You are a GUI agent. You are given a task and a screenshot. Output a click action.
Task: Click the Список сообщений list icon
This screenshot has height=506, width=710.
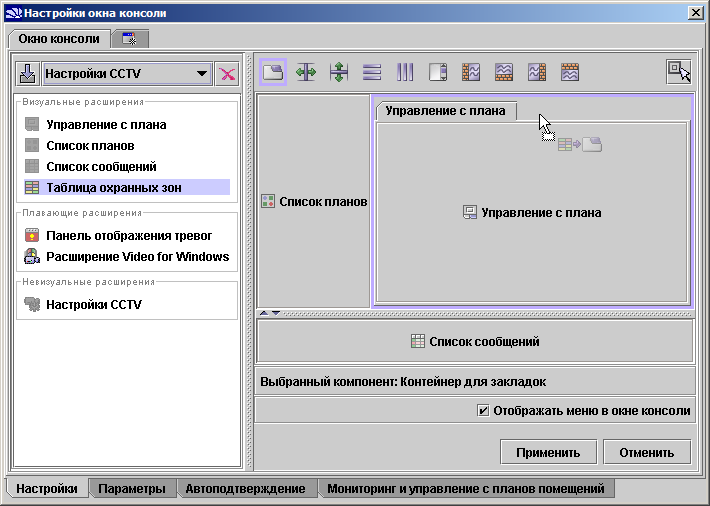point(32,166)
